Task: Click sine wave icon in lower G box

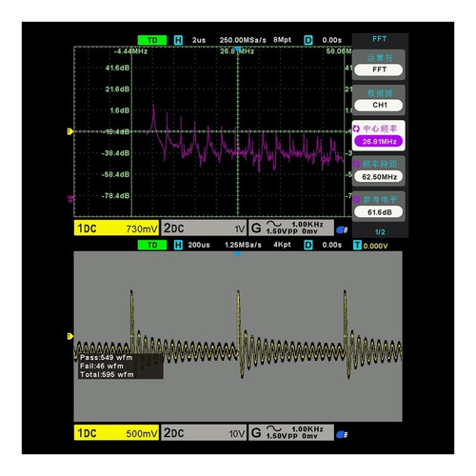Action: click(x=274, y=428)
